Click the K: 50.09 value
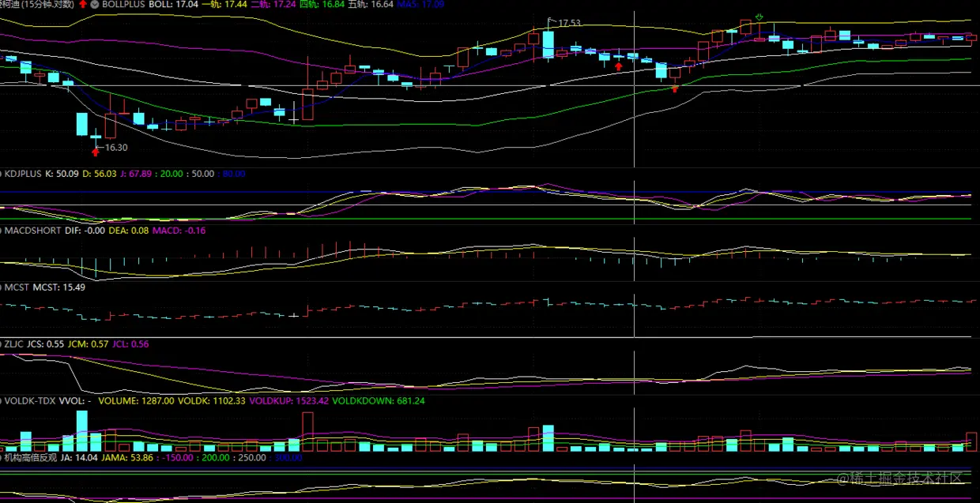 (62, 174)
